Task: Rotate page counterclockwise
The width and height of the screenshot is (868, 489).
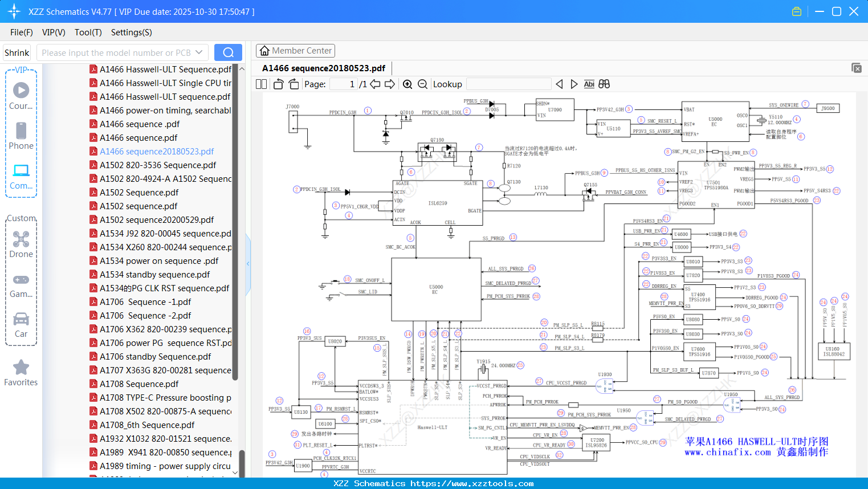Action: [279, 84]
